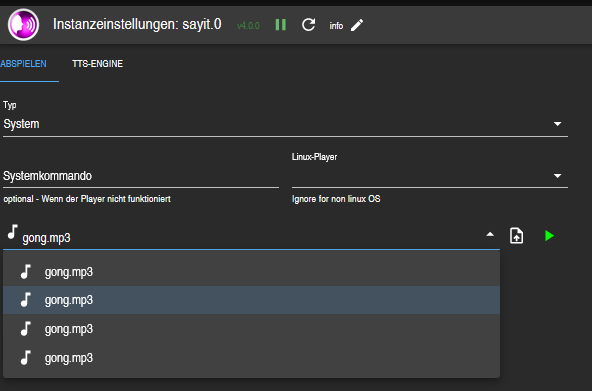Restart the instance with the reload icon
Viewport: 592px width, 391px height.
308,25
